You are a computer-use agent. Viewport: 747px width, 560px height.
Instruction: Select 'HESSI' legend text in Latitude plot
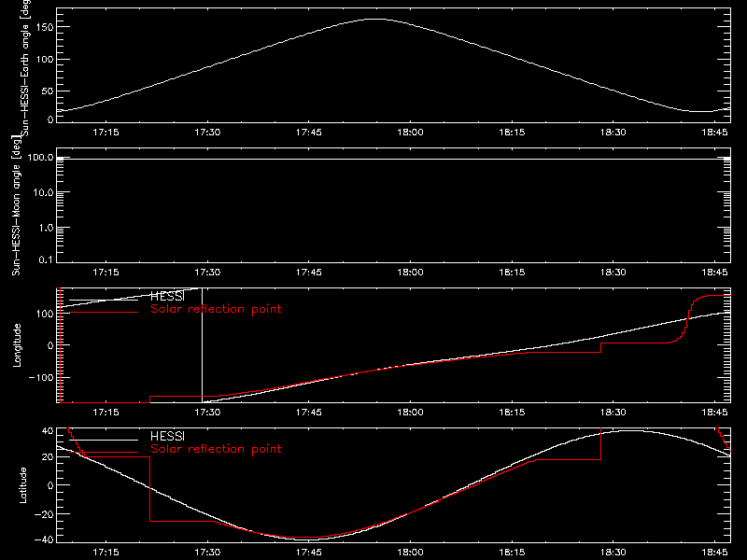pos(167,436)
